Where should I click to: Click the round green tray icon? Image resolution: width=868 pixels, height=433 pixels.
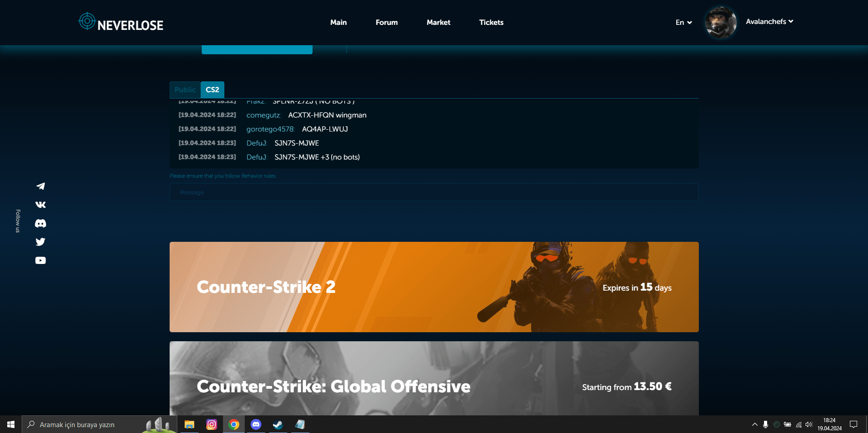coord(777,424)
